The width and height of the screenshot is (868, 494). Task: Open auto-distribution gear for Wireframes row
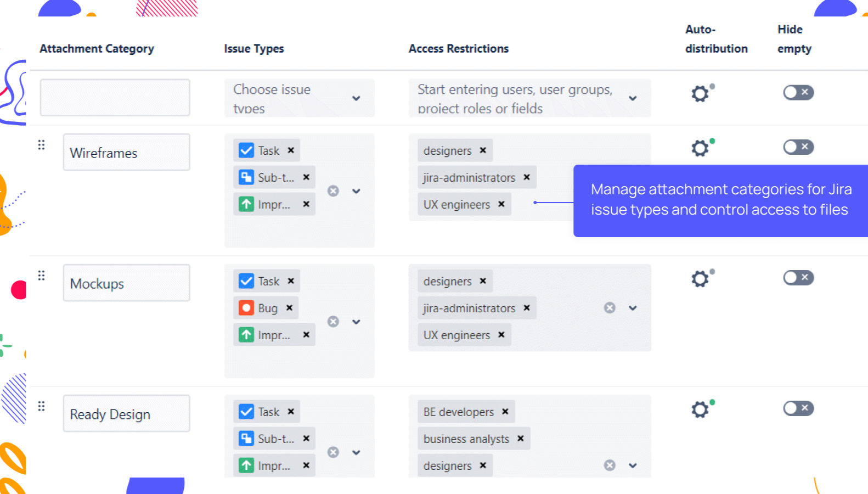[700, 148]
